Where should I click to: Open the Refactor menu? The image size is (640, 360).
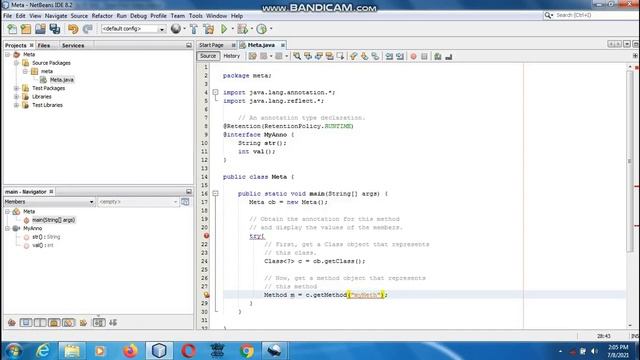(x=102, y=16)
